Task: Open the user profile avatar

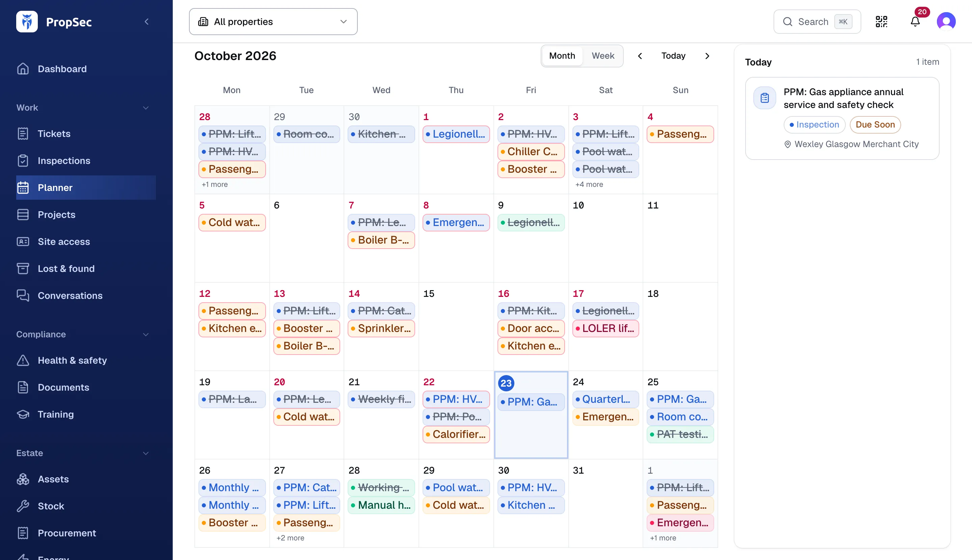Action: coord(946,22)
